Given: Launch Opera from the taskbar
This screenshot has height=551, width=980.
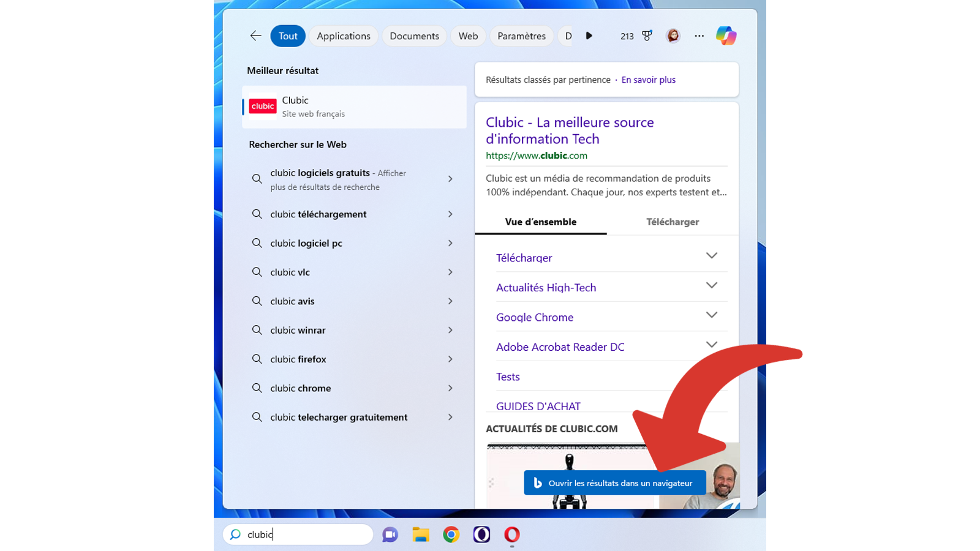Looking at the screenshot, I should pyautogui.click(x=511, y=534).
